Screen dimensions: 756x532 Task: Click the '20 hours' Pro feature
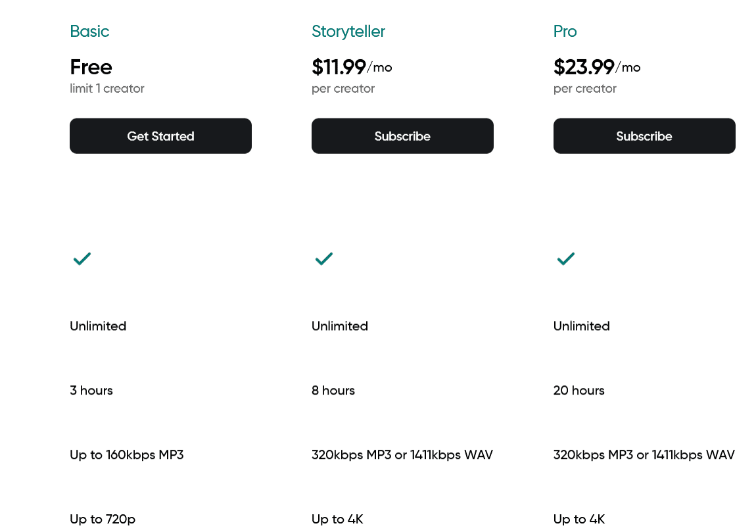tap(579, 390)
